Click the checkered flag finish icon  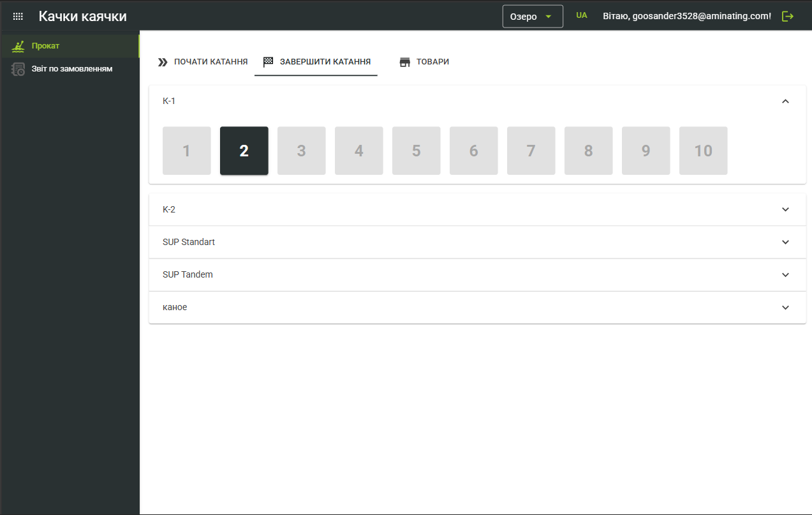(269, 62)
